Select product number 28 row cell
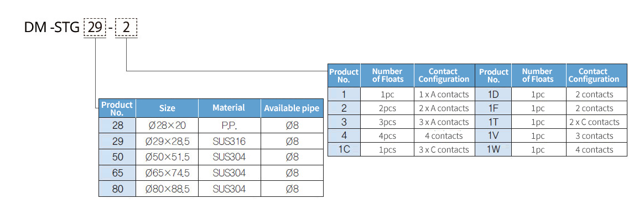Image resolution: width=644 pixels, height=214 pixels. click(117, 126)
